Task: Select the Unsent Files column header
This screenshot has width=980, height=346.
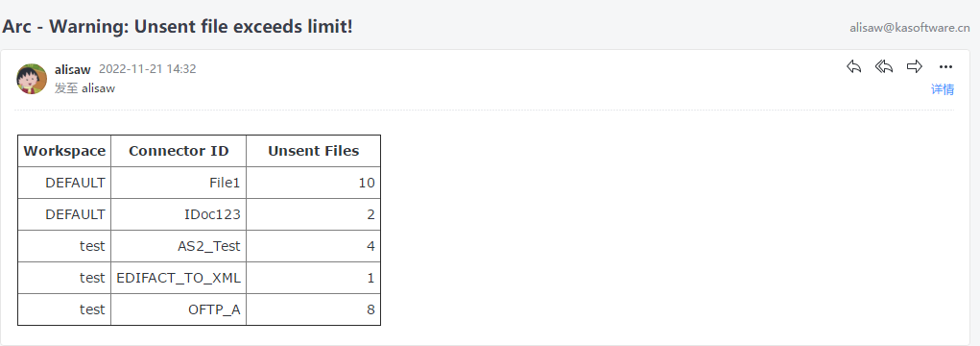Action: 314,151
